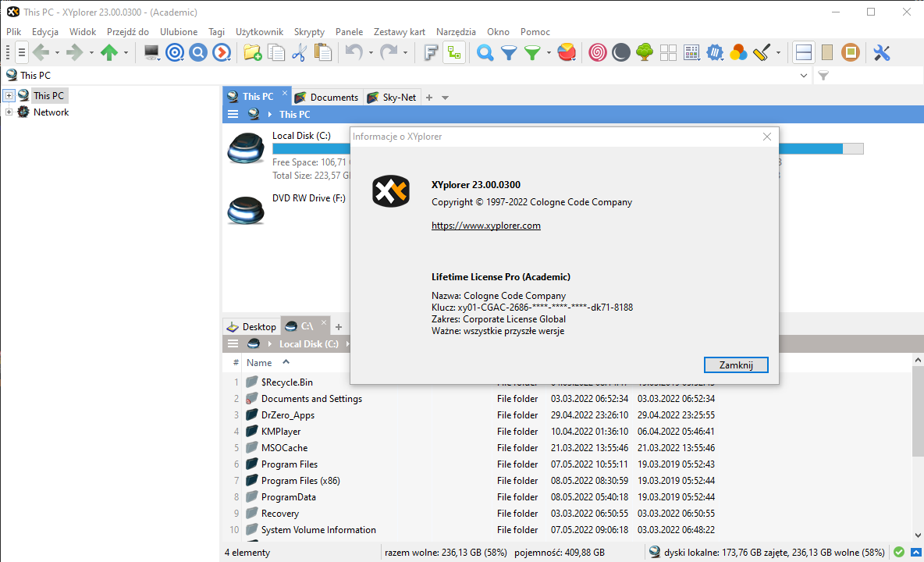This screenshot has width=924, height=562.
Task: Expand the This PC tree node
Action: pyautogui.click(x=9, y=95)
